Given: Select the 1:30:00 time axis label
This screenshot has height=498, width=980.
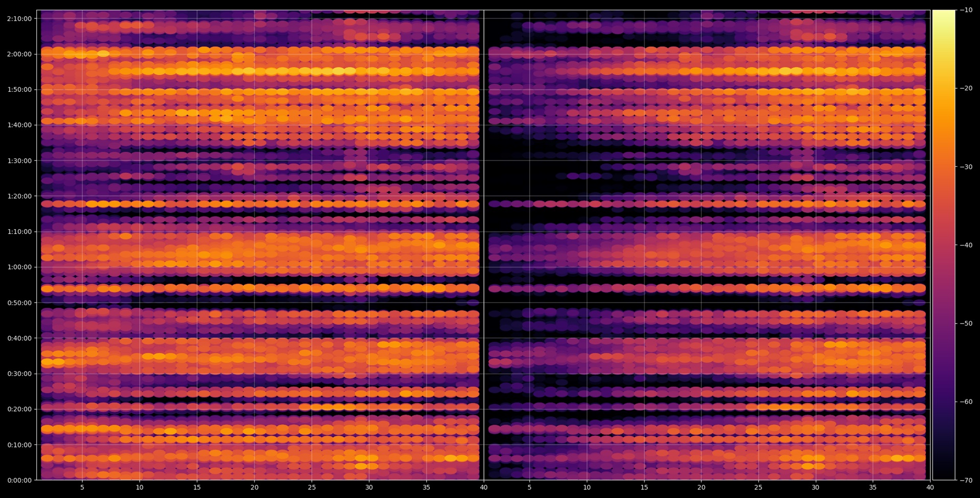Looking at the screenshot, I should (19, 161).
